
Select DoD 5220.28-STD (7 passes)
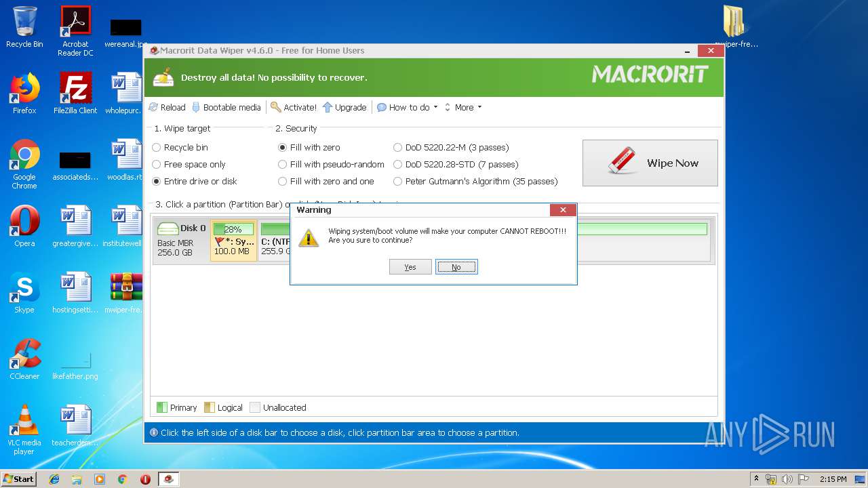[456, 164]
